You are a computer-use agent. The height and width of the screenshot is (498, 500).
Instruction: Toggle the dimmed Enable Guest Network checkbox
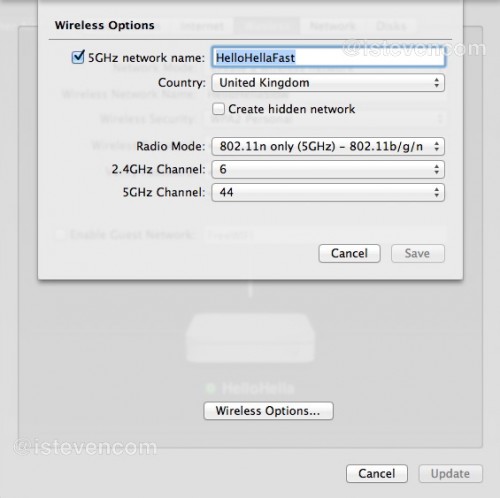coord(60,235)
